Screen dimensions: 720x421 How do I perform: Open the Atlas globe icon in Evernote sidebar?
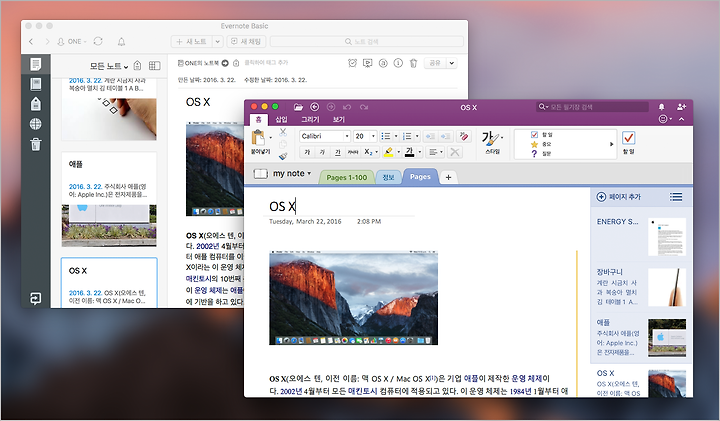(35, 124)
